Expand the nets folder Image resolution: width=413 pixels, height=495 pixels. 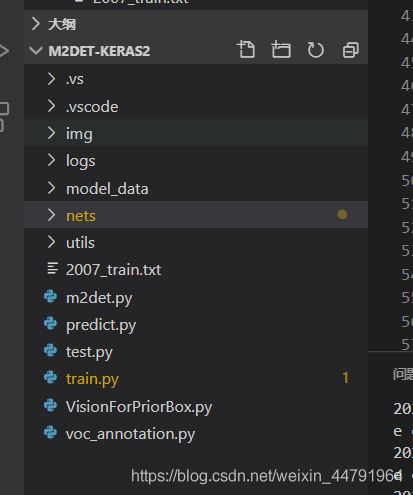[x=196, y=215]
